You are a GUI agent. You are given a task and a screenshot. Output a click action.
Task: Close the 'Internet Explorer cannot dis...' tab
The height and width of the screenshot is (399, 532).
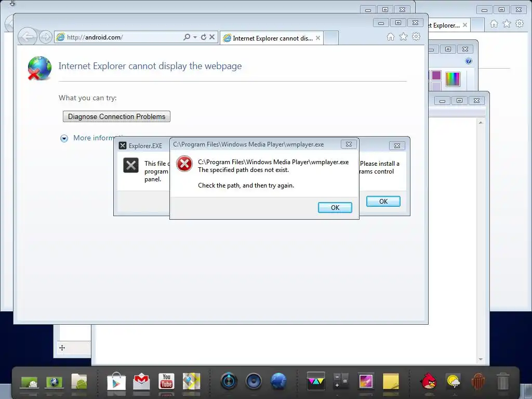318,38
